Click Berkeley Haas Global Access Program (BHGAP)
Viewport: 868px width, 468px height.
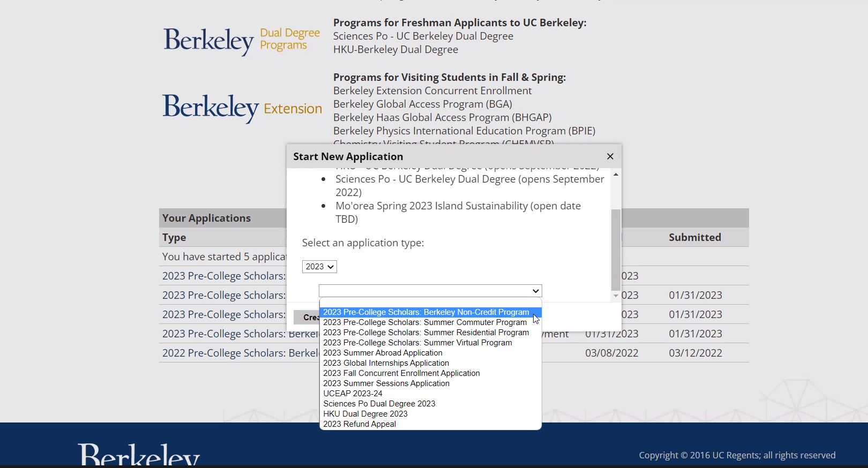pyautogui.click(x=442, y=117)
